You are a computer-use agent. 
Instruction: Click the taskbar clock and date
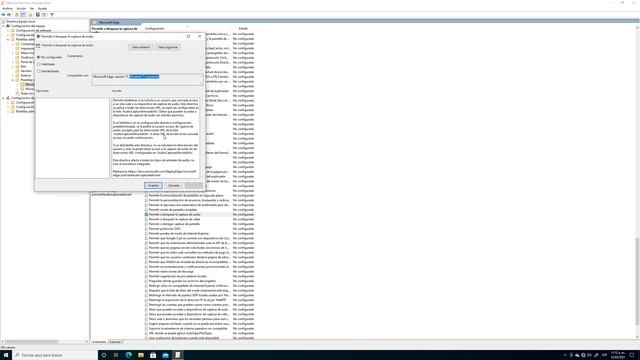pos(618,355)
